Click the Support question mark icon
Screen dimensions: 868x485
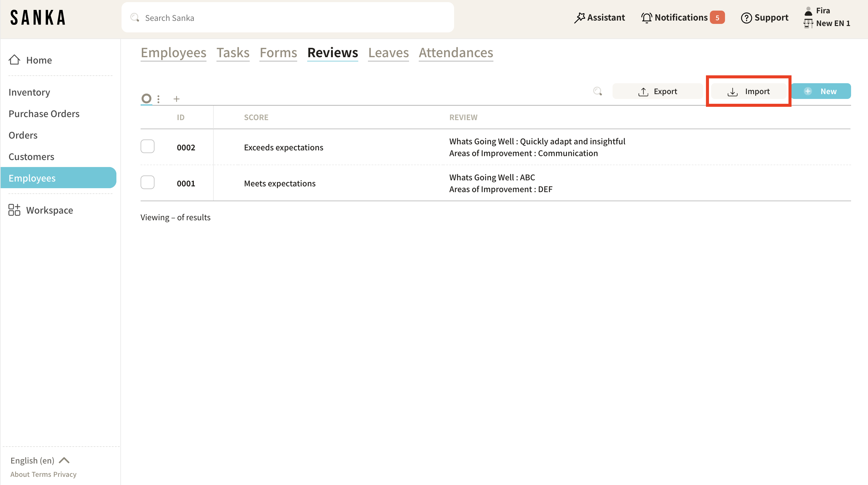click(x=746, y=18)
